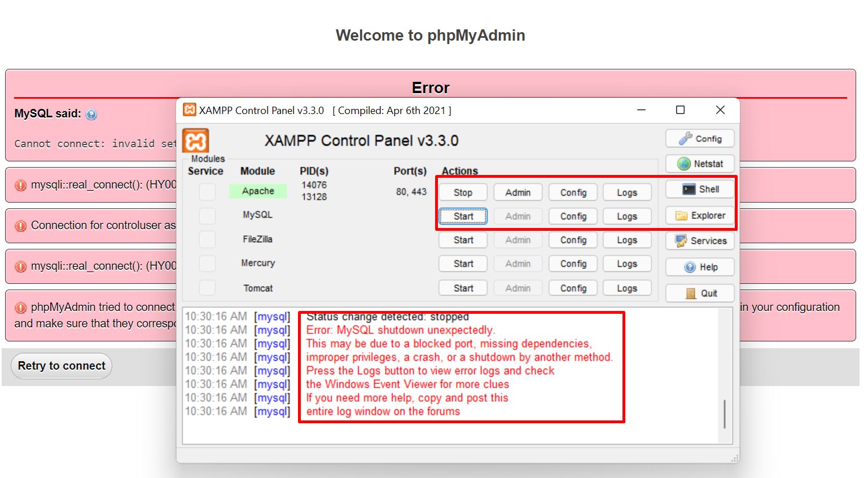Screen dimensions: 868x478
Task: Click the log line 'the Windows Event Viewer for more clues'
Action: click(407, 384)
